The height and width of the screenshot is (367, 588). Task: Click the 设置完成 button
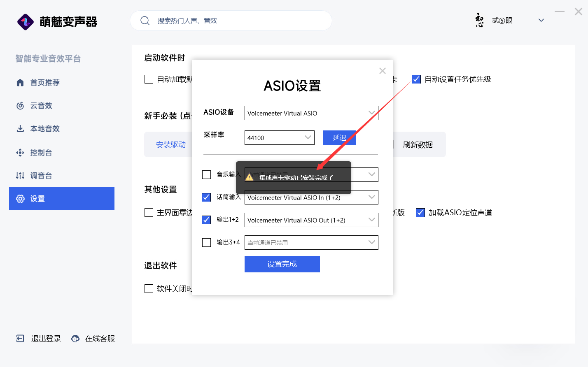pos(282,264)
